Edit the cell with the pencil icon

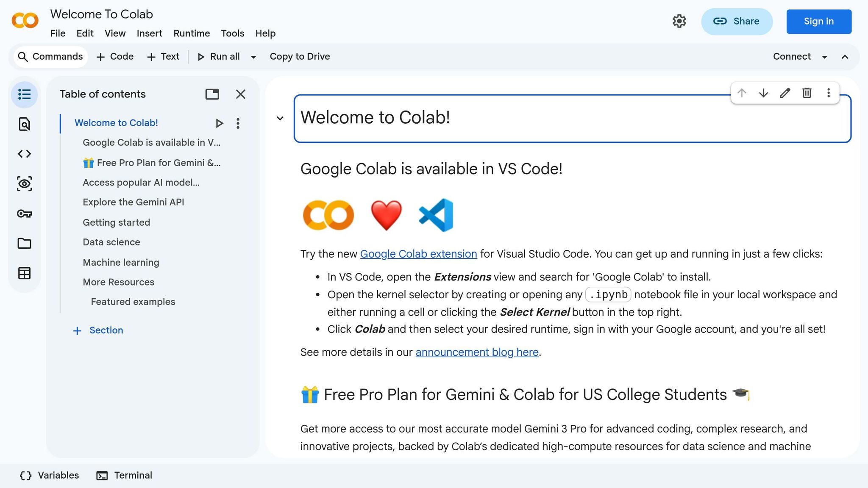click(785, 93)
